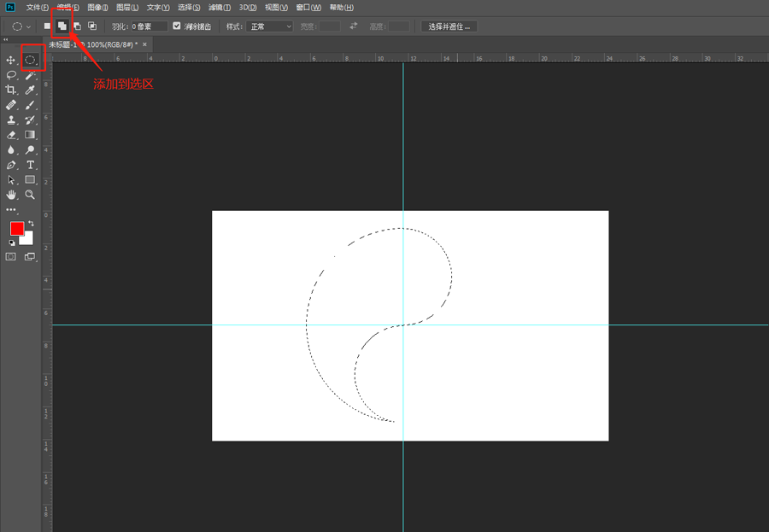
Task: Select the Hand tool
Action: tap(11, 195)
